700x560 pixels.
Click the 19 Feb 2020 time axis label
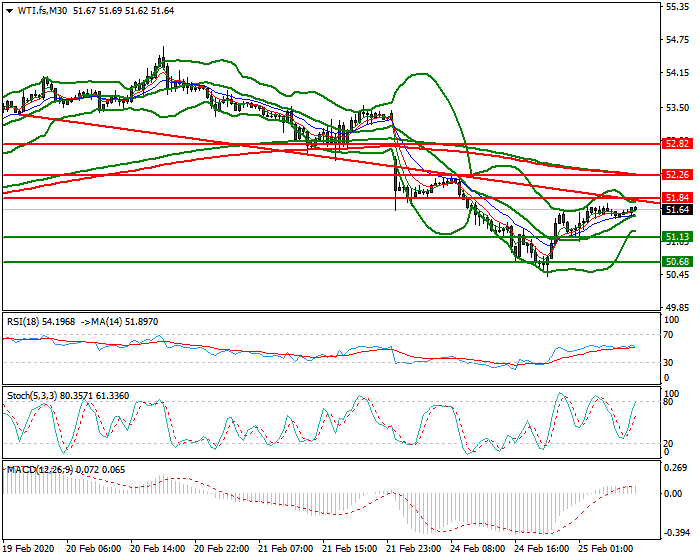29,549
